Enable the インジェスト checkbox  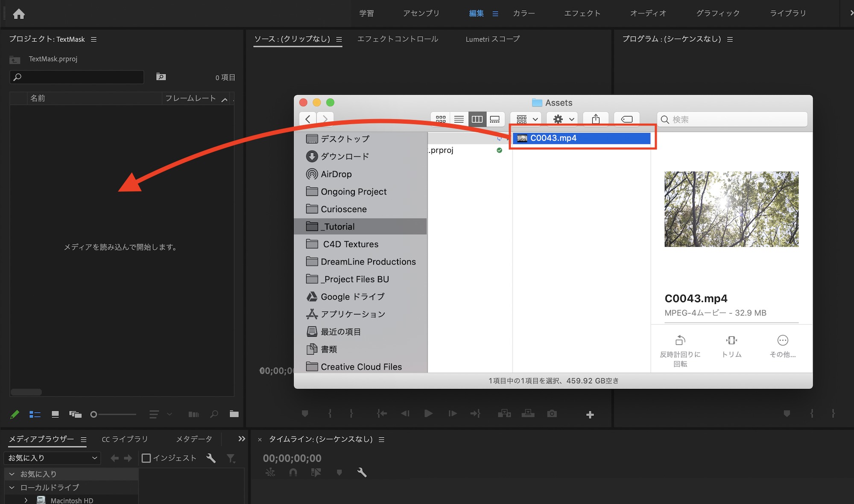(146, 458)
